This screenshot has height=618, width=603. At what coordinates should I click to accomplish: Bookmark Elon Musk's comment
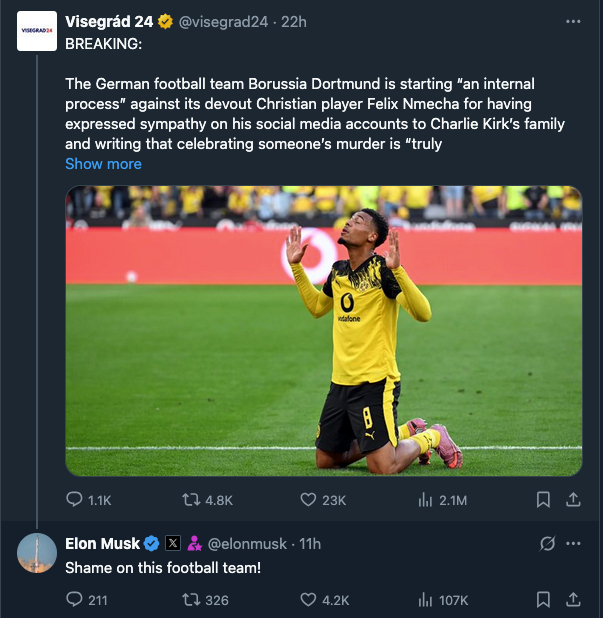click(x=543, y=600)
